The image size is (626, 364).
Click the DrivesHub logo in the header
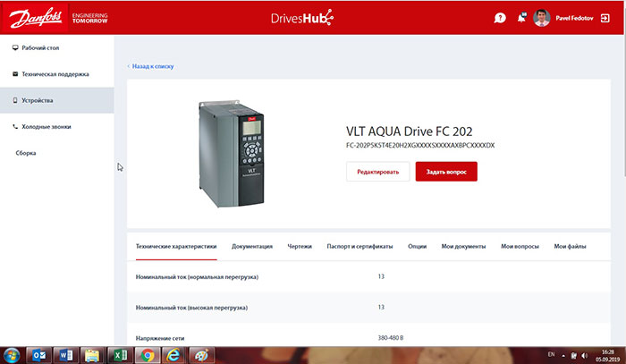(x=302, y=18)
